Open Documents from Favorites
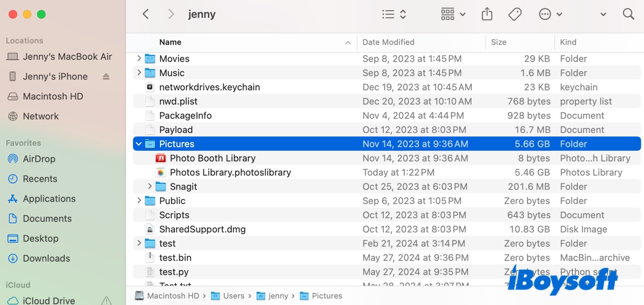The height and width of the screenshot is (305, 644). click(x=39, y=219)
